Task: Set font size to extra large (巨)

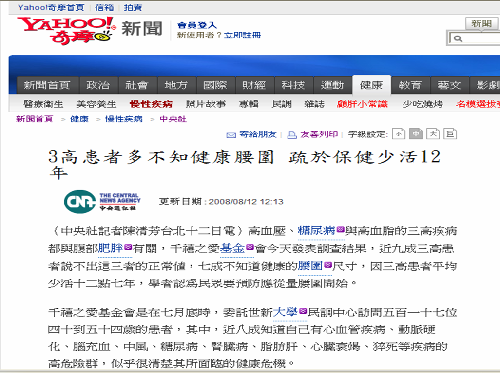Action: click(450, 134)
